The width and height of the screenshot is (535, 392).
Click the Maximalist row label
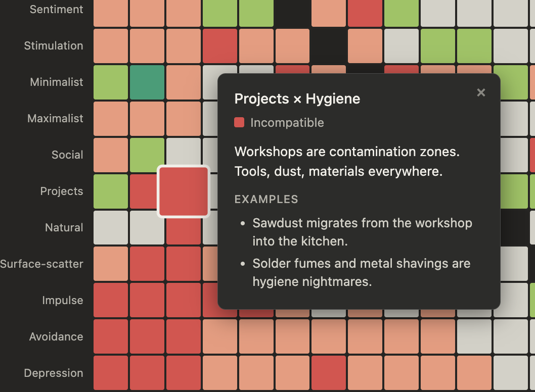click(x=55, y=119)
